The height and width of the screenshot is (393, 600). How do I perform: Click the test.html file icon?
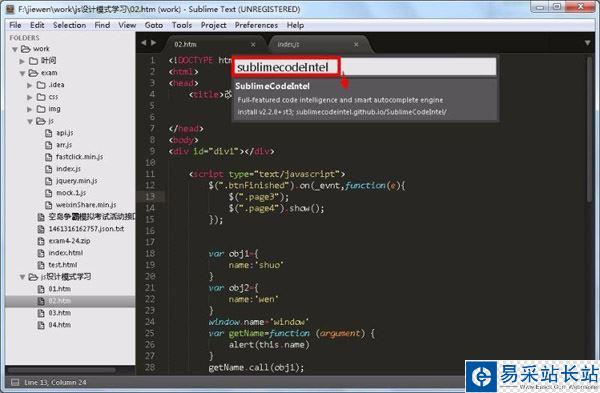[41, 265]
